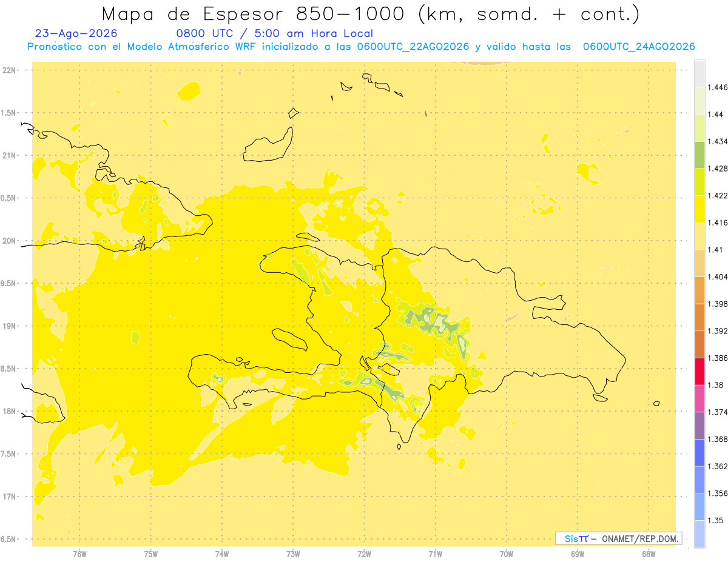This screenshot has width=728, height=562.
Task: Click the legend value 1.38
Action: [716, 385]
